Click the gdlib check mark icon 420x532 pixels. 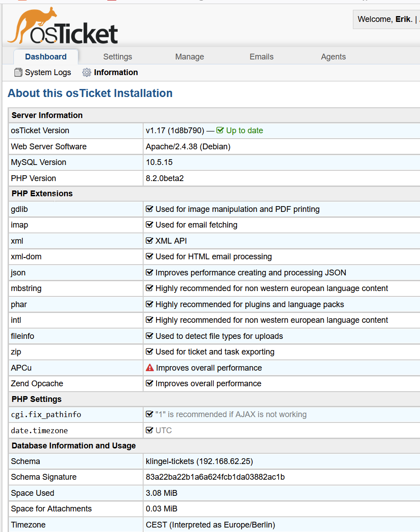pos(150,209)
